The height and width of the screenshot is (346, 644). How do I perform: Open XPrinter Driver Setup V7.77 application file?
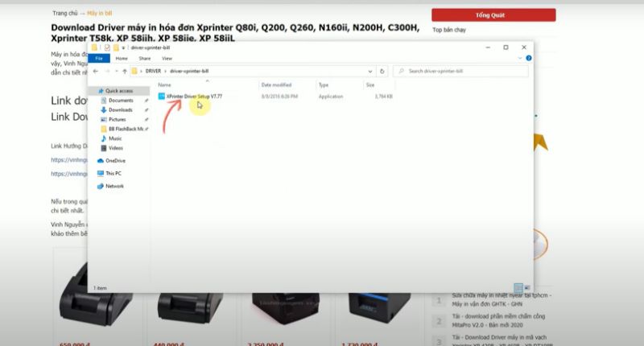click(193, 96)
